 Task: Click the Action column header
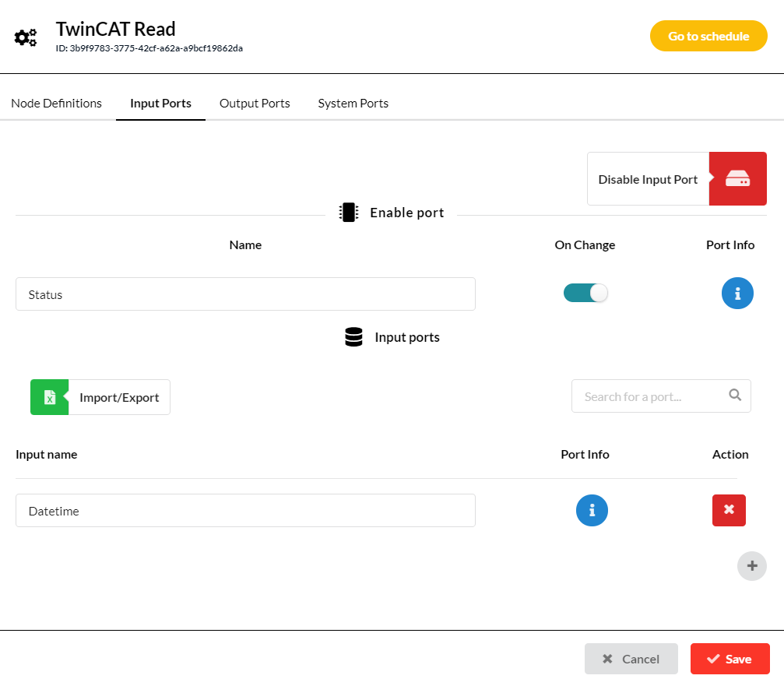coord(730,455)
